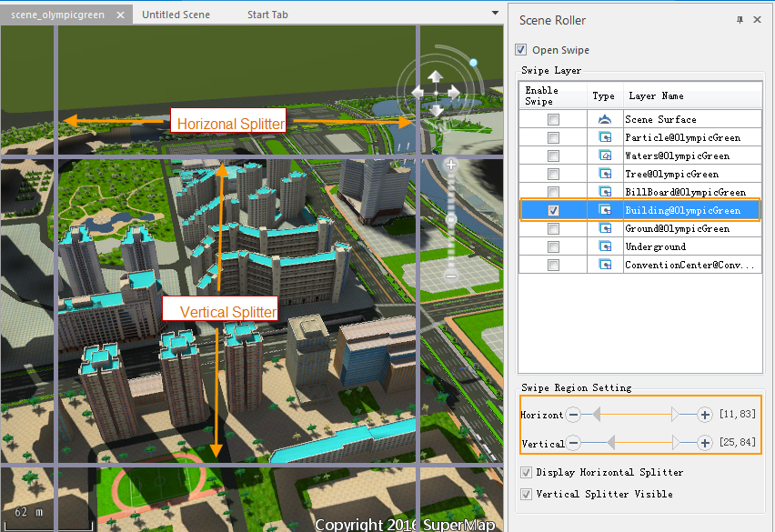
Task: Open the scene tabs list dropdown arrow
Action: (x=495, y=14)
